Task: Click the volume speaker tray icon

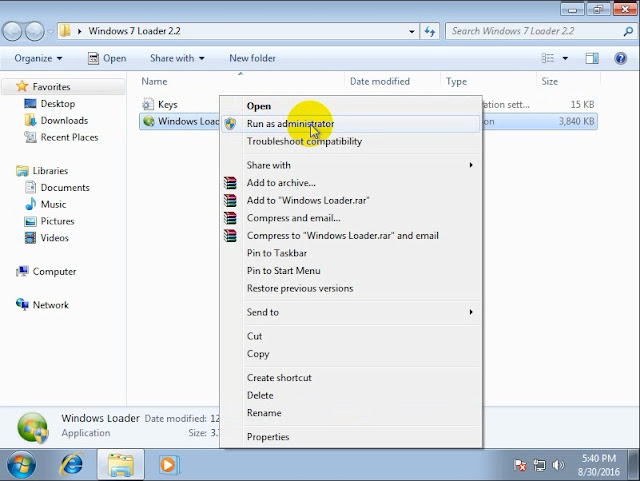Action: coord(558,465)
